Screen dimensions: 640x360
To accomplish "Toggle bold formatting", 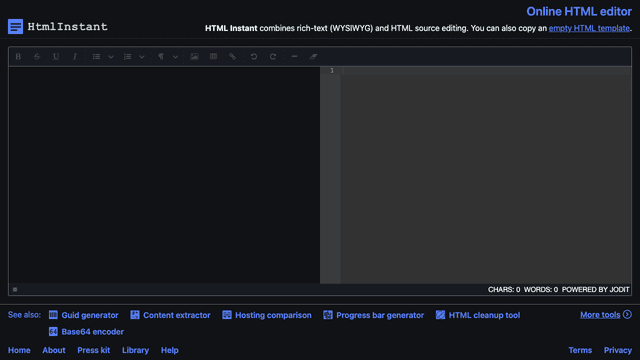I will coord(18,56).
